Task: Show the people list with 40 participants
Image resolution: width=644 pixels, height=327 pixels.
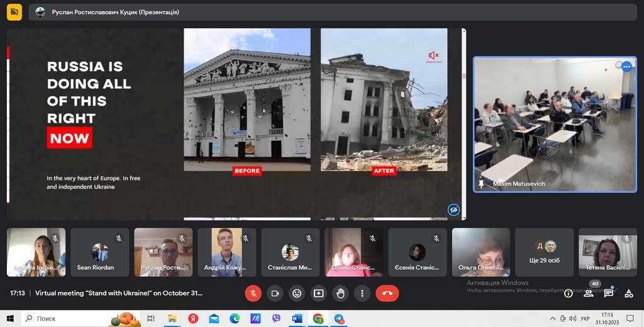Action: tap(589, 293)
